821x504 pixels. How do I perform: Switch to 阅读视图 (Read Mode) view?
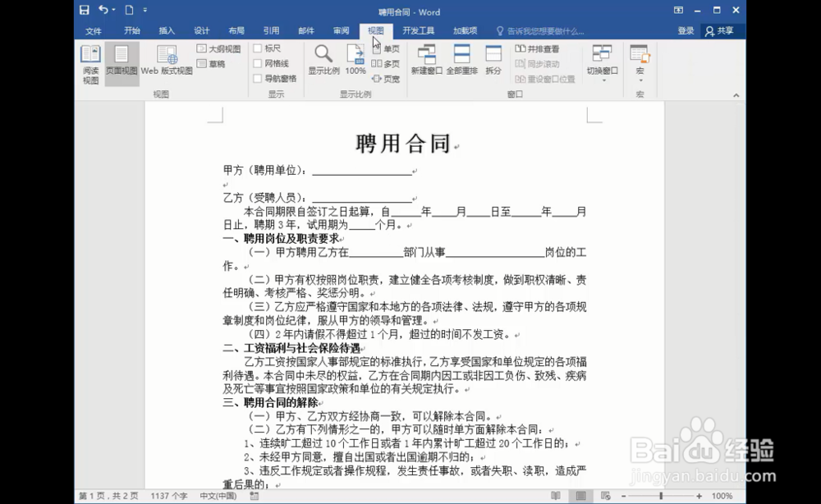90,66
